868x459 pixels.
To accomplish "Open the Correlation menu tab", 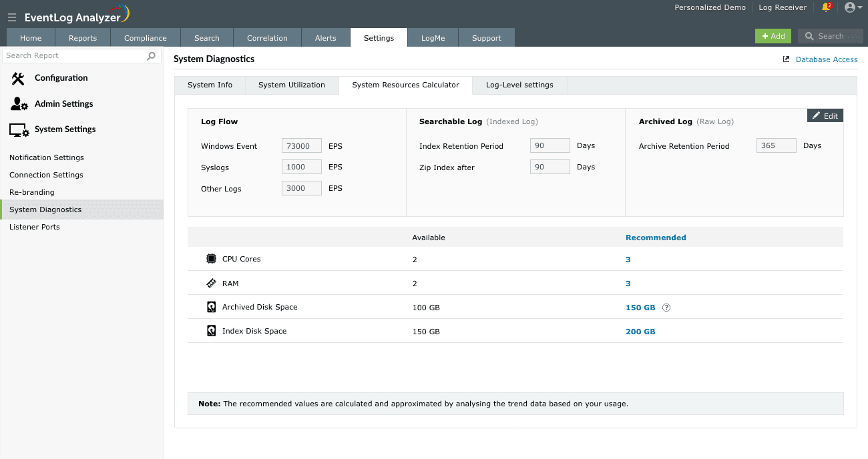I will pyautogui.click(x=267, y=38).
